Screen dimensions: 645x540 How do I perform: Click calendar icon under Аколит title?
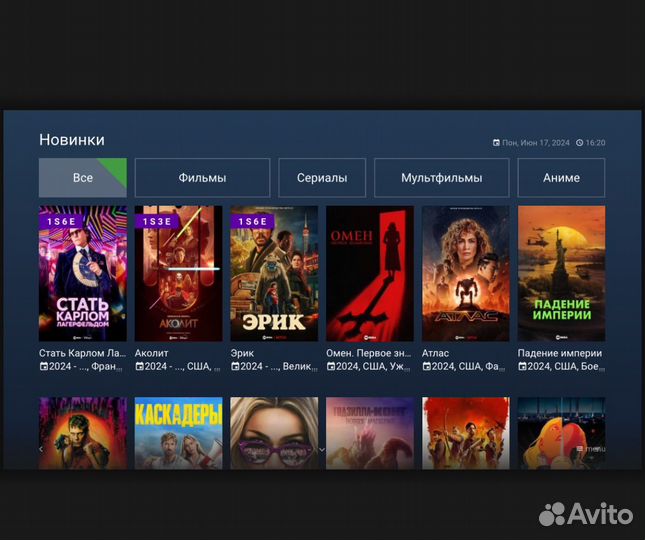(x=139, y=366)
